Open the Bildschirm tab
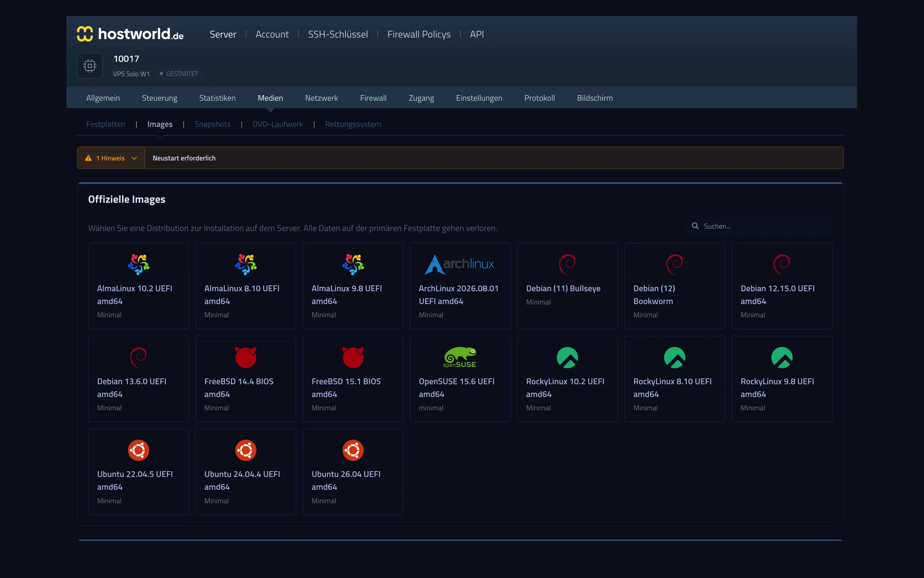This screenshot has height=578, width=924. (595, 98)
